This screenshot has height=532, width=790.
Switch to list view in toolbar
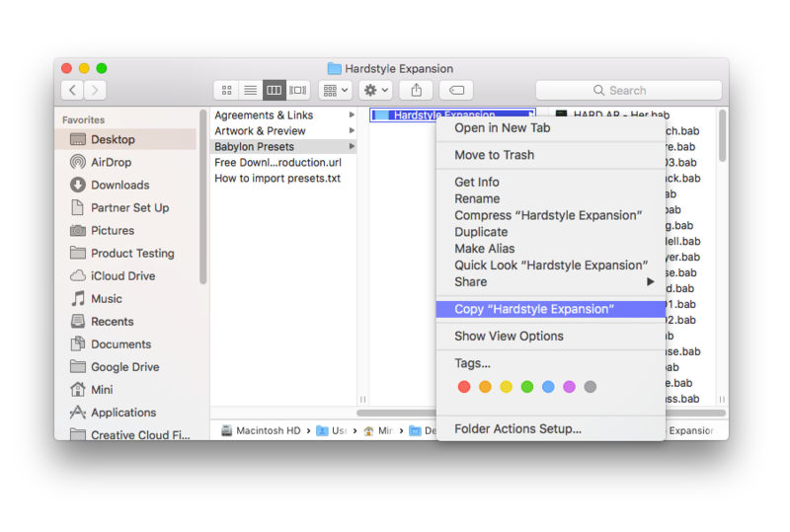tap(251, 90)
